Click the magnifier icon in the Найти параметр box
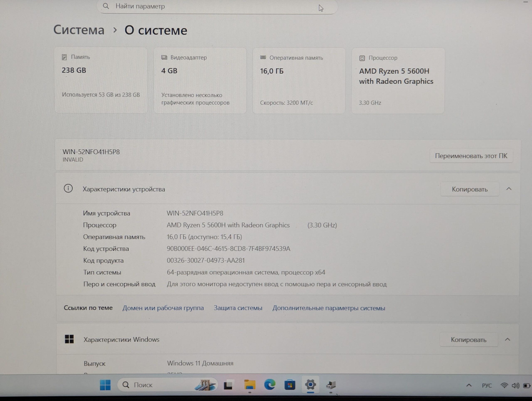This screenshot has width=532, height=401. 106,6
